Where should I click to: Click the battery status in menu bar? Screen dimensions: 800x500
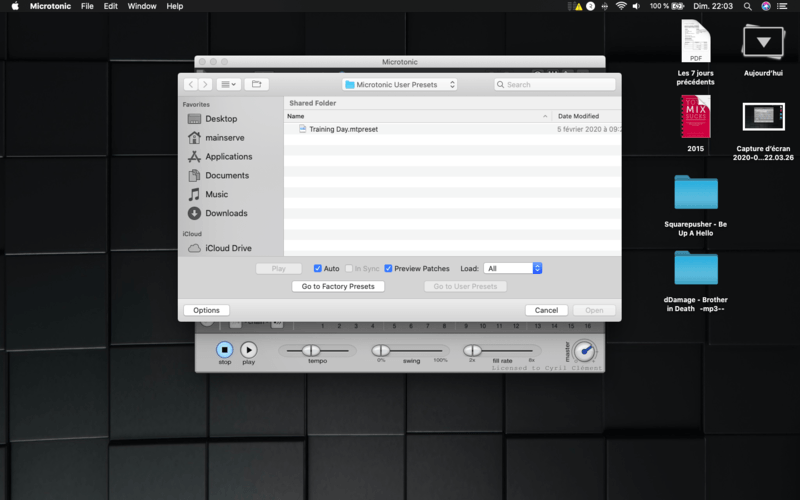point(667,6)
